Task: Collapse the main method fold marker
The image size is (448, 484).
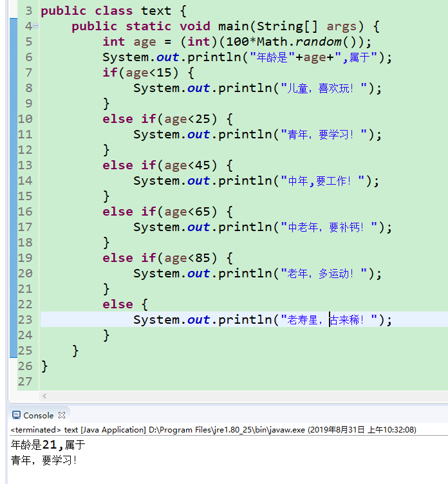Action: [36, 26]
